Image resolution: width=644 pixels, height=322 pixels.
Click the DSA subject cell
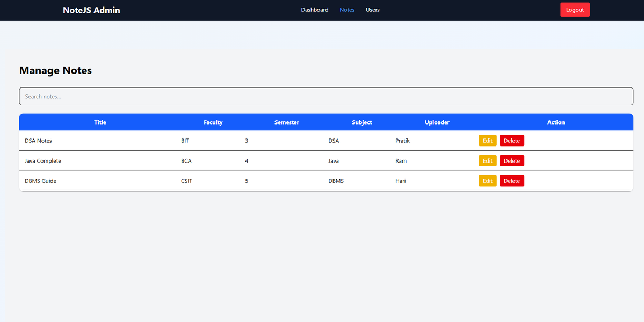point(334,141)
